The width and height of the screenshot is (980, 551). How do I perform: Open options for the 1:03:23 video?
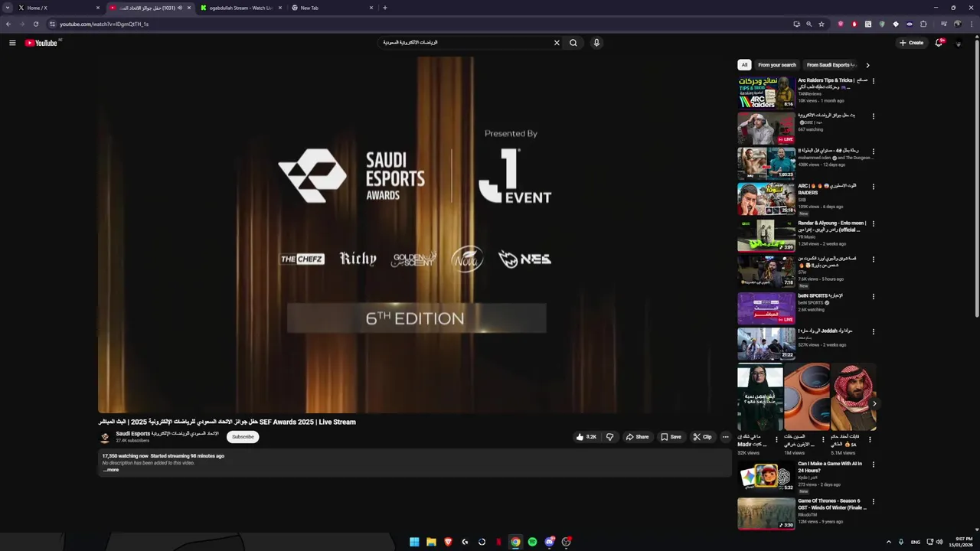point(874,152)
